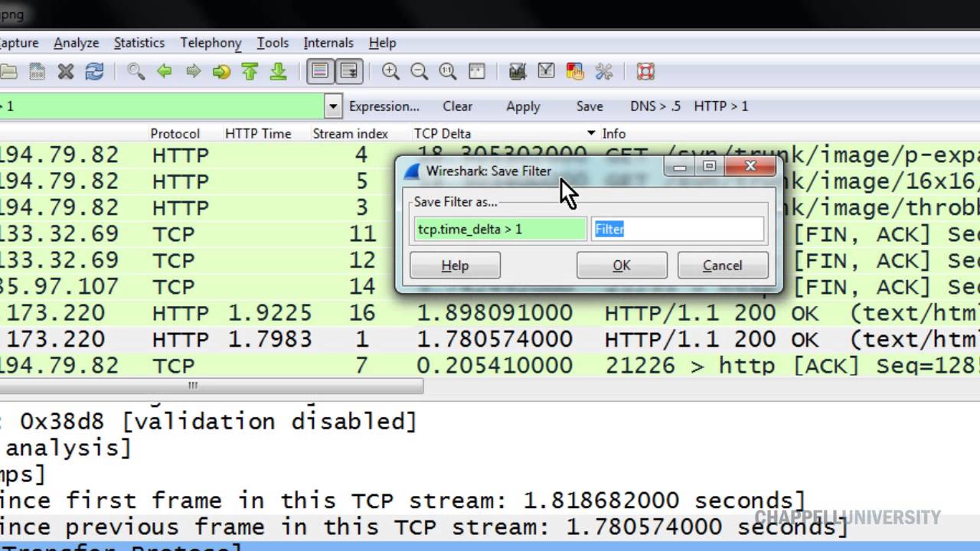Open the Internals menu
This screenshot has width=980, height=551.
click(328, 43)
